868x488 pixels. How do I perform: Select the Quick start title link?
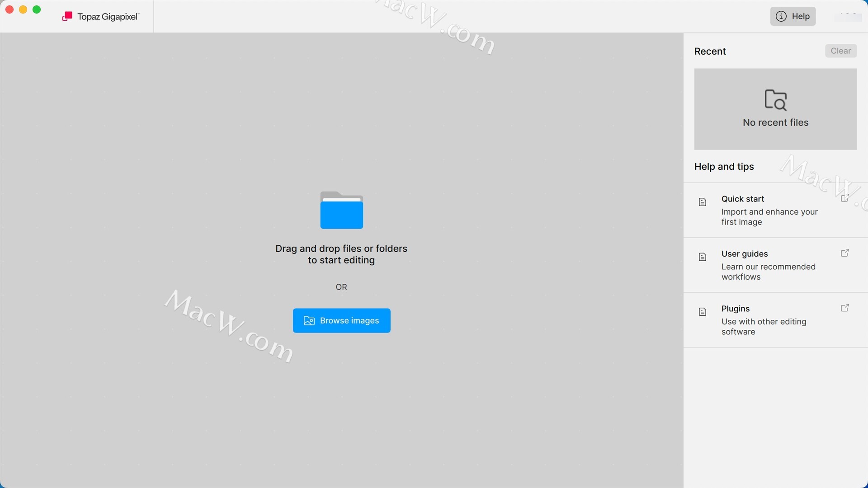click(742, 199)
